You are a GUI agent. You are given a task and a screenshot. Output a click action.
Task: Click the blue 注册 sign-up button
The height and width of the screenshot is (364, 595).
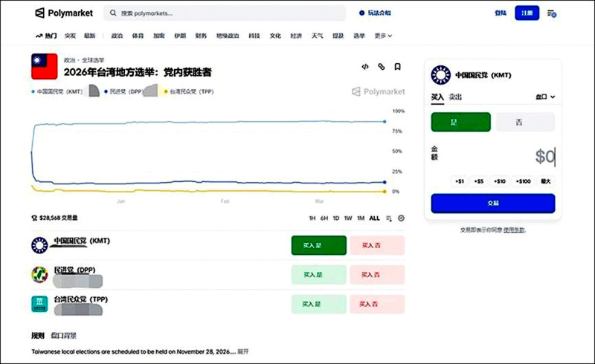527,13
